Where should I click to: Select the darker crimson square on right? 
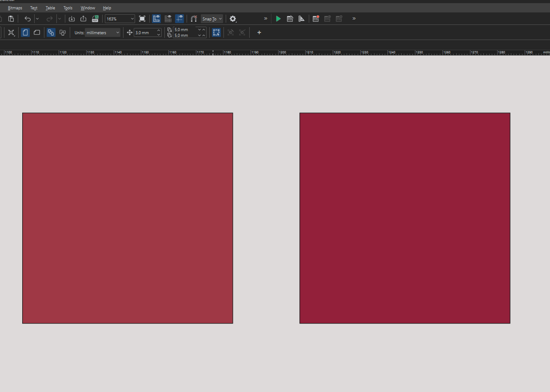405,218
